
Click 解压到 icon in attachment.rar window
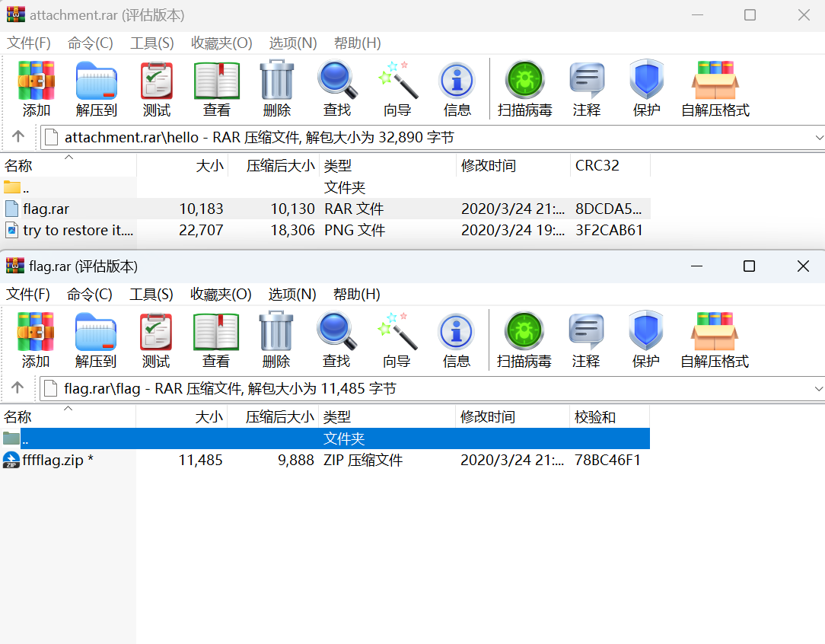click(97, 81)
